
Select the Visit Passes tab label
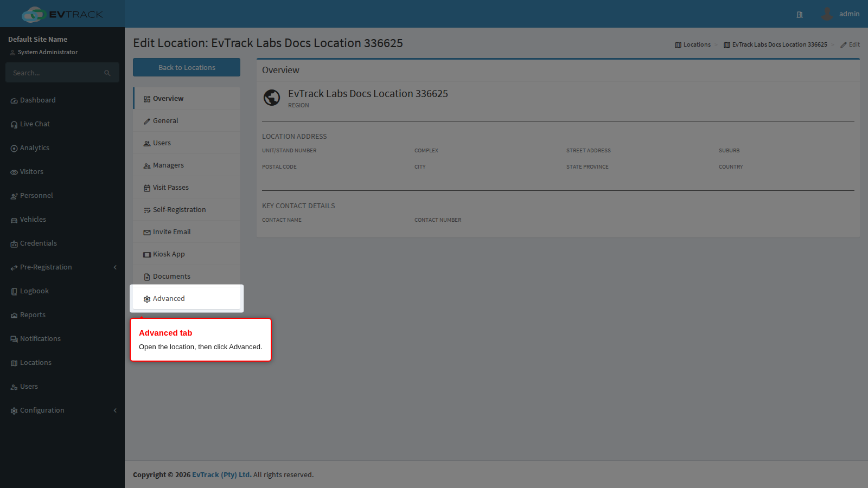tap(171, 188)
